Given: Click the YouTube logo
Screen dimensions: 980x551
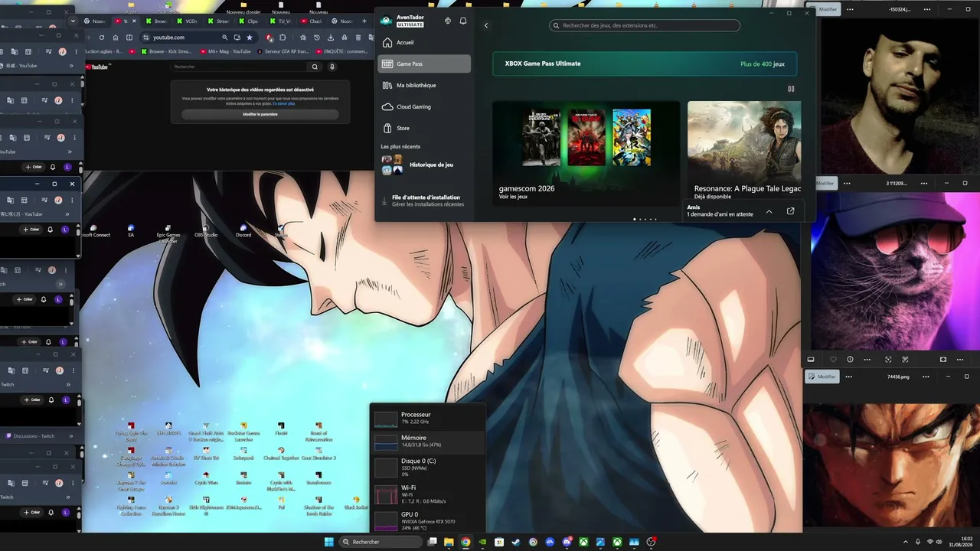Looking at the screenshot, I should [x=98, y=67].
